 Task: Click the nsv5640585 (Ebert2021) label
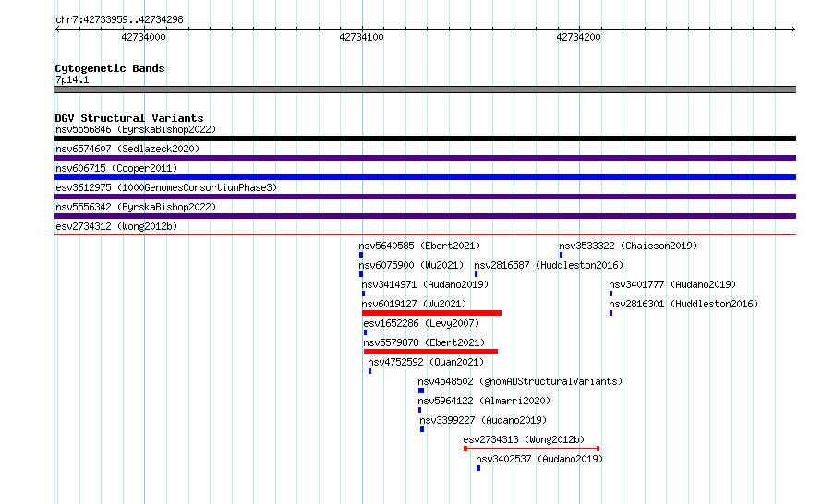click(419, 246)
